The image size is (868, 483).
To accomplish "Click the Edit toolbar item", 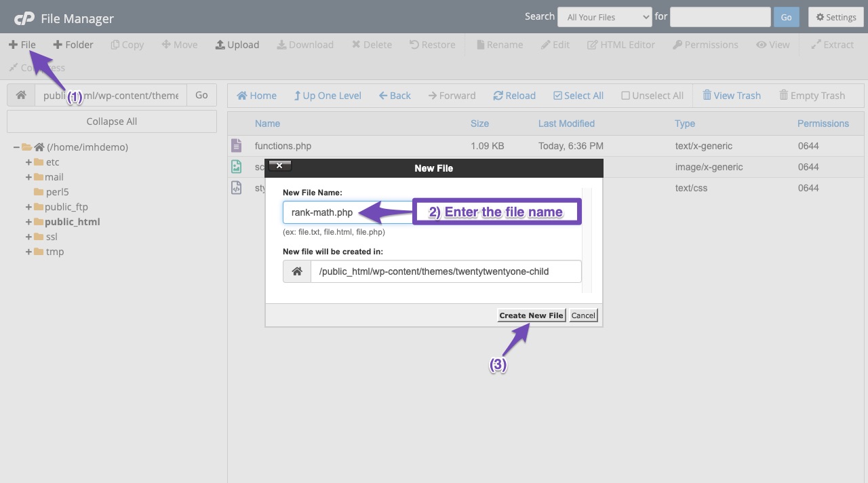I will click(555, 45).
